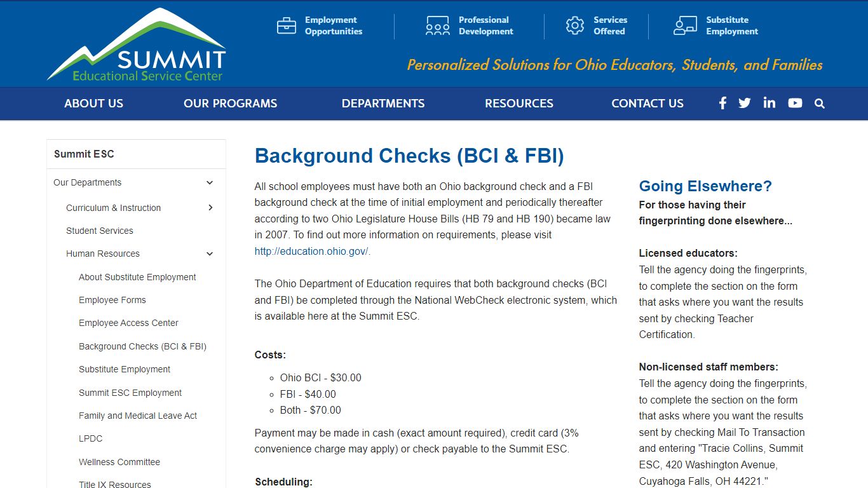
Task: Expand the Curriculum & Instruction arrow
Action: tap(210, 208)
